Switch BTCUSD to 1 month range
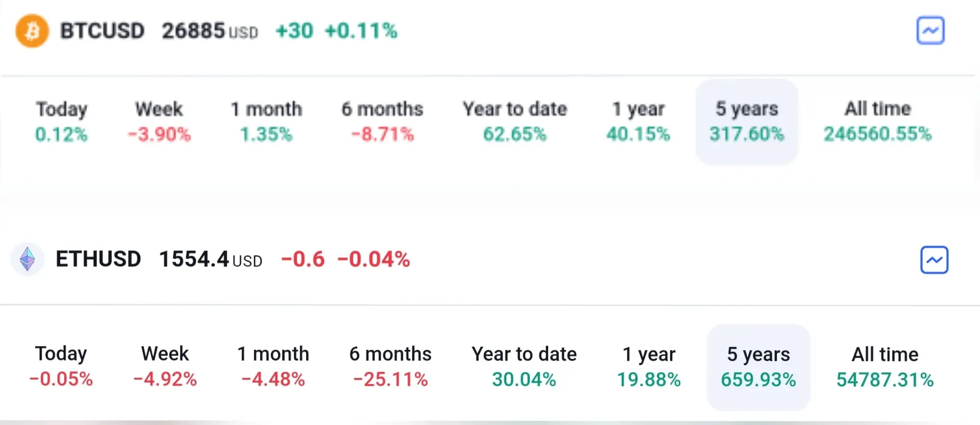Viewport: 980px width, 425px height. (266, 122)
